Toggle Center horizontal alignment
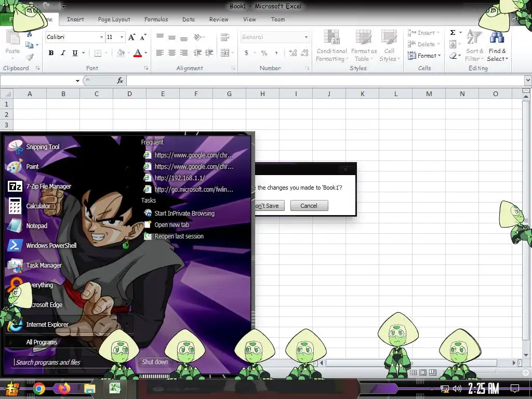The height and width of the screenshot is (399, 532). [172, 52]
